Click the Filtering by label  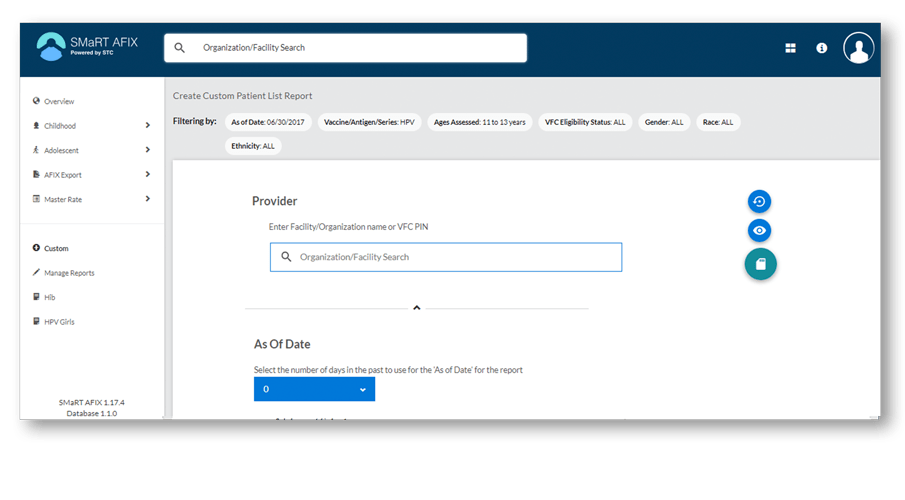195,121
